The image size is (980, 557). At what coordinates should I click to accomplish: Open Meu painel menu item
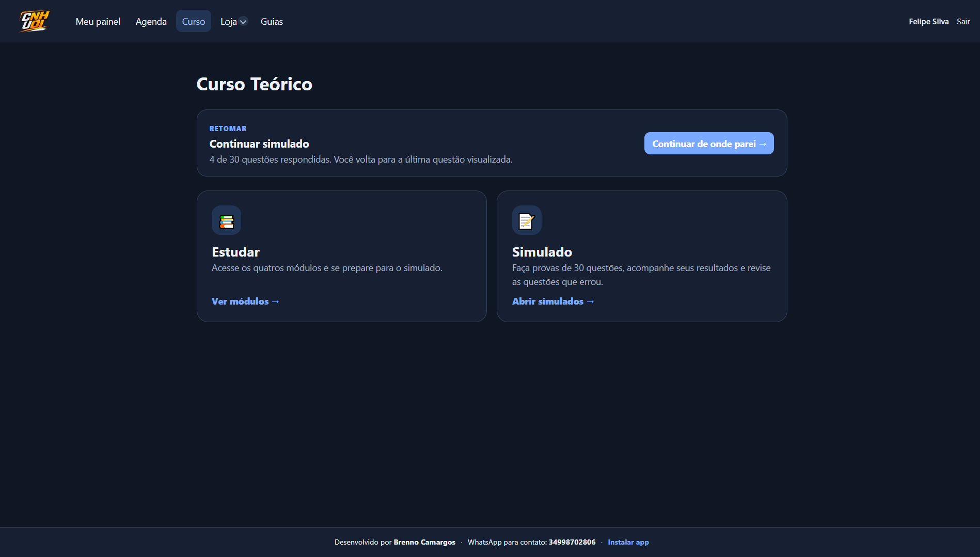point(98,21)
